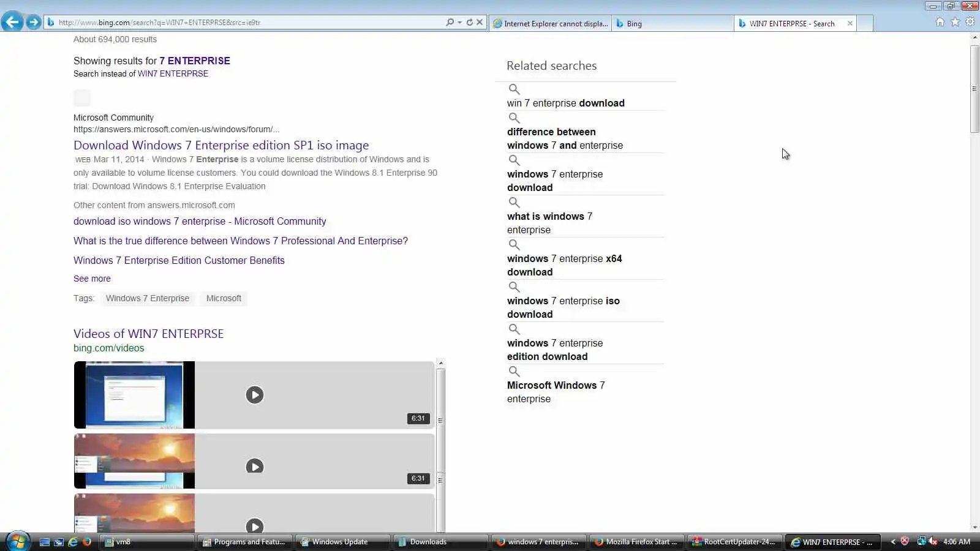Open the Windows Start orb
Viewport: 980px width, 551px height.
(18, 542)
